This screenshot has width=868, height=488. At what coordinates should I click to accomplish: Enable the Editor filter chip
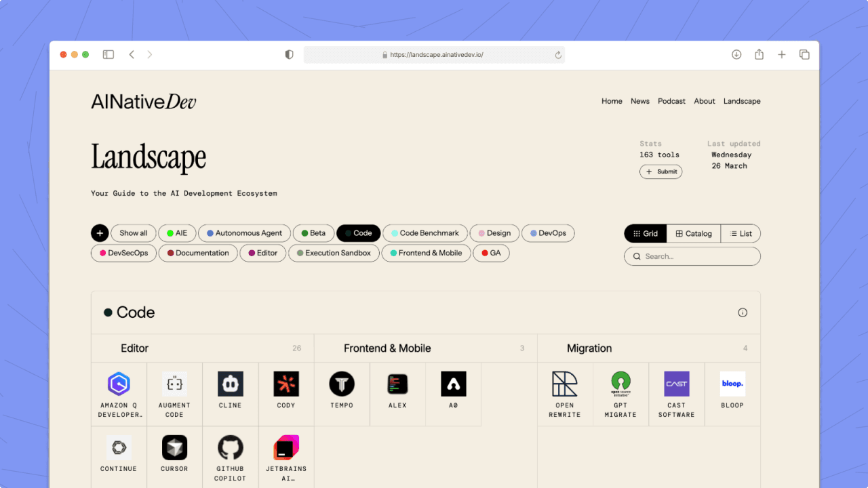263,253
